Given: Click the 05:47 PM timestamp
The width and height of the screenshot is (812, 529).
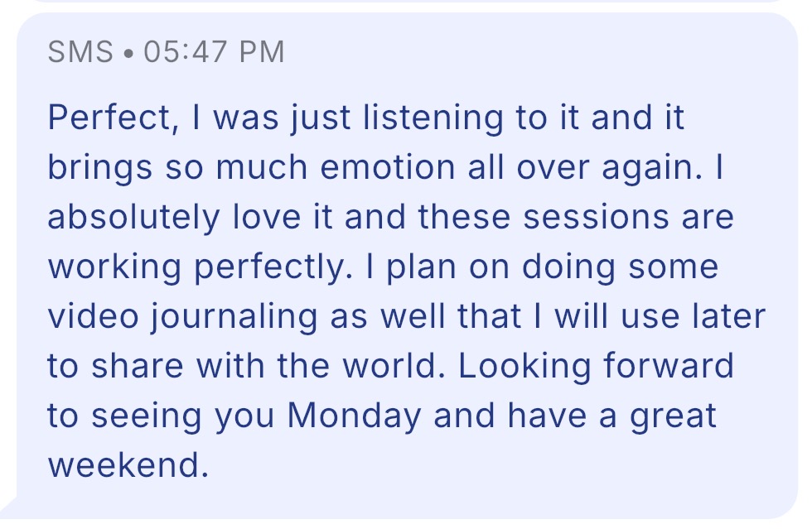Looking at the screenshot, I should point(214,52).
